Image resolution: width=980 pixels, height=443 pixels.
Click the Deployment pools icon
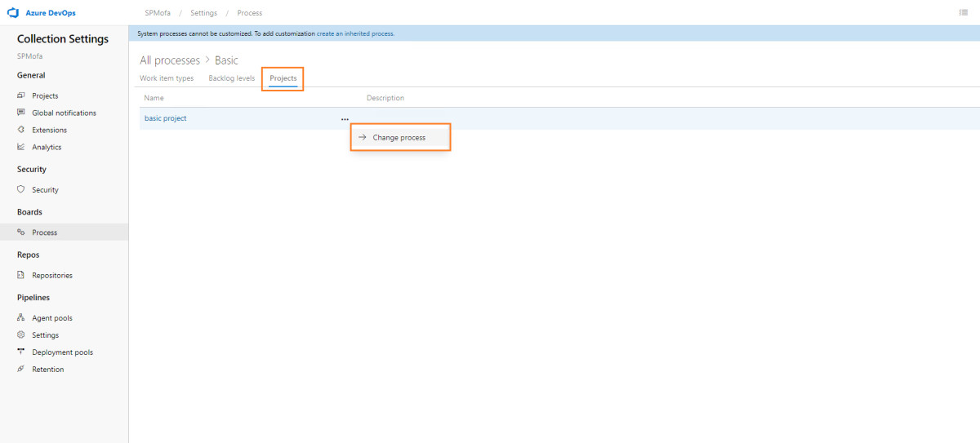(x=21, y=352)
